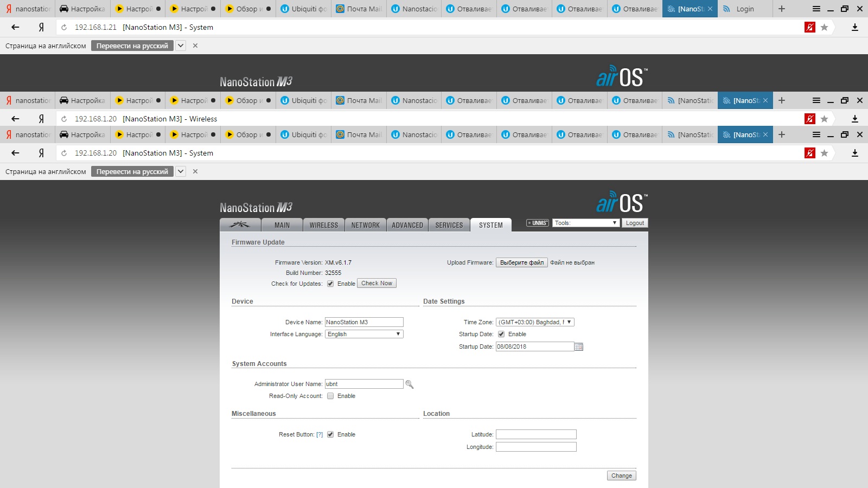Open hamburger menu in the Wireless window

coord(816,100)
